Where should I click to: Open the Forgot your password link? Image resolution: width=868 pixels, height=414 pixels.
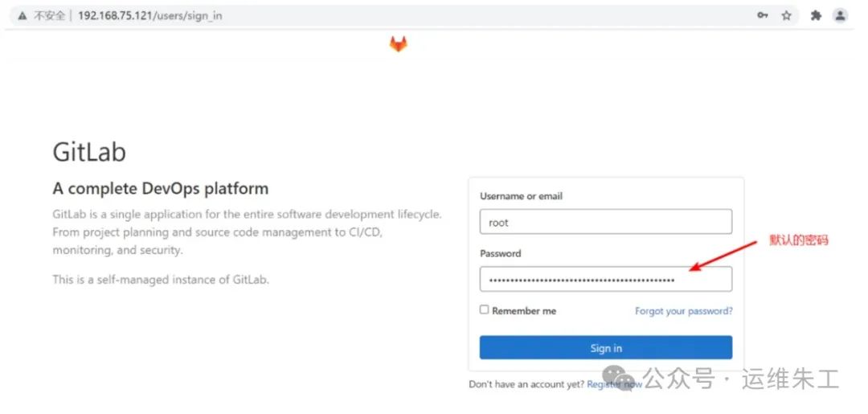coord(684,311)
